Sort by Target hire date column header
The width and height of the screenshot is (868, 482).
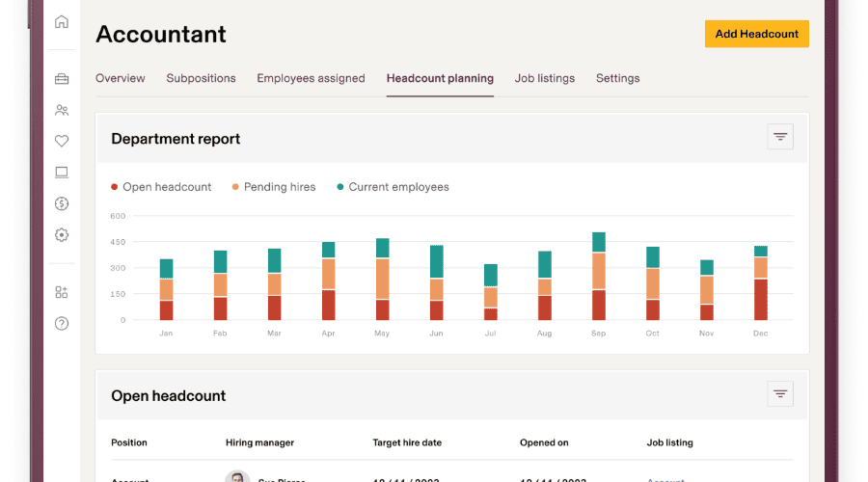click(x=407, y=442)
